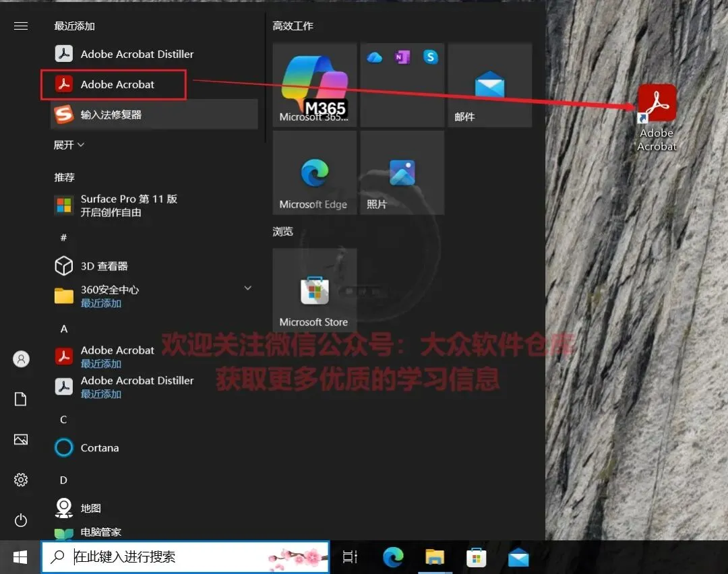Open the Microsoft Store tile

pyautogui.click(x=315, y=290)
